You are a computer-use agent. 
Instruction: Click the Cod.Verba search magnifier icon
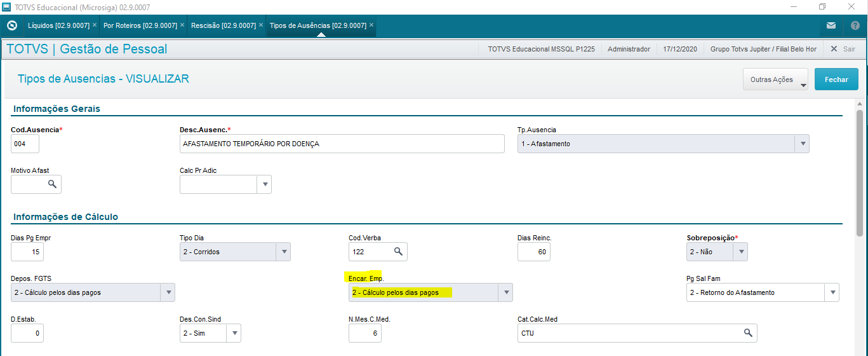398,252
